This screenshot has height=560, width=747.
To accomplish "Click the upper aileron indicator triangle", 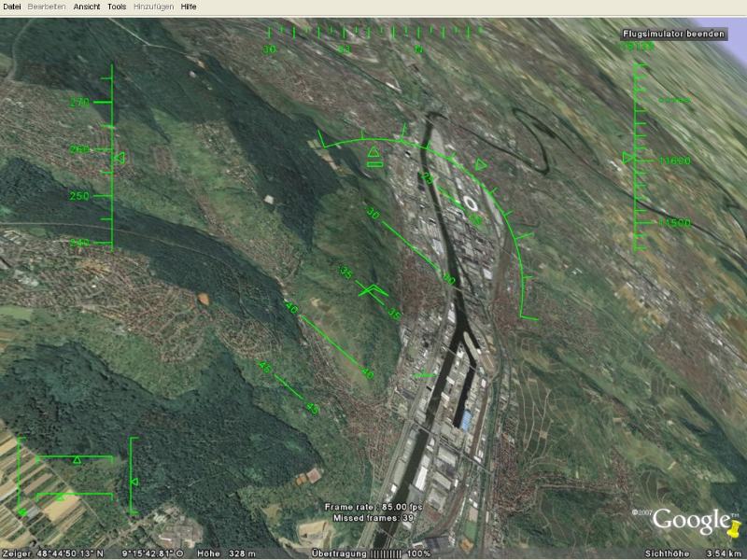I will point(77,459).
